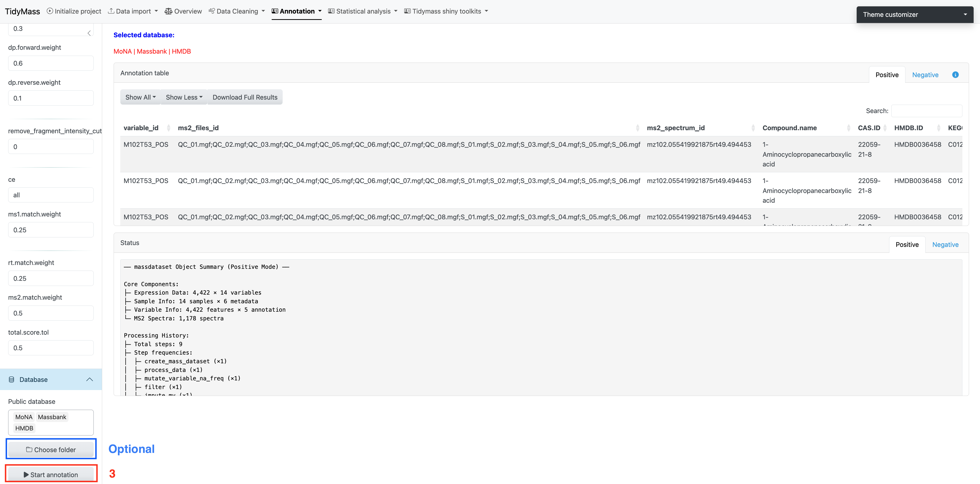Click 'Total steps: 9' in Status log
The image size is (980, 484).
(x=158, y=344)
